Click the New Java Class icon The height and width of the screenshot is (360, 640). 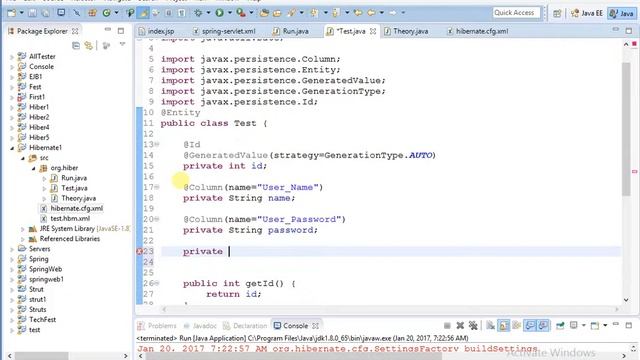pos(107,13)
